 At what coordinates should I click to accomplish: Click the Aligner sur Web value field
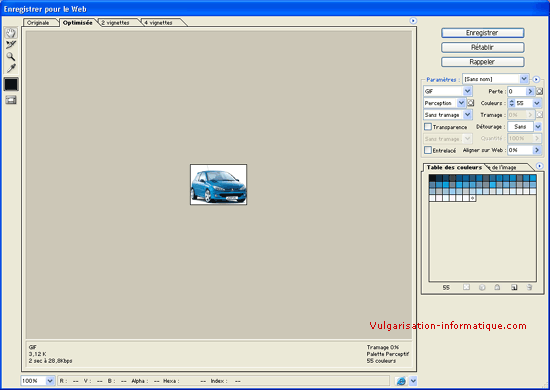(x=520, y=150)
